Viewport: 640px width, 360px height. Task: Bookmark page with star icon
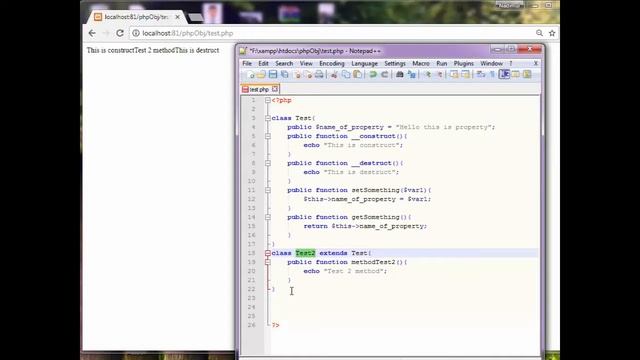click(x=552, y=33)
